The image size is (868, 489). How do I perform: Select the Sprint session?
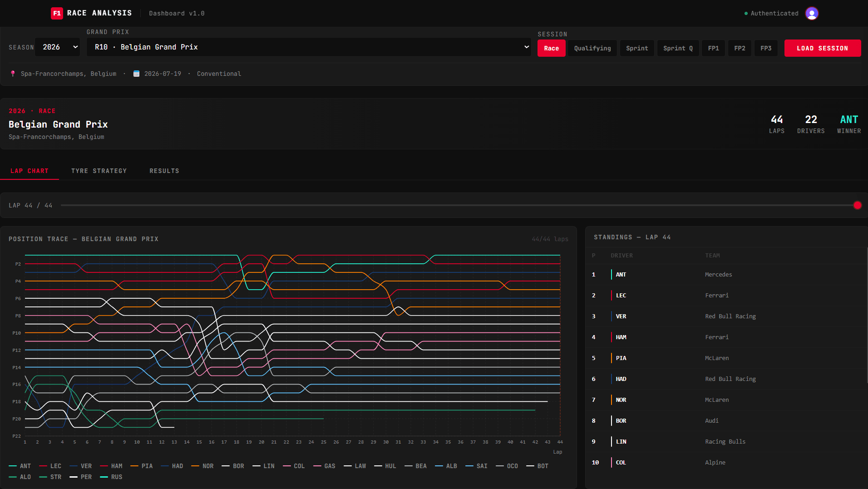point(637,48)
